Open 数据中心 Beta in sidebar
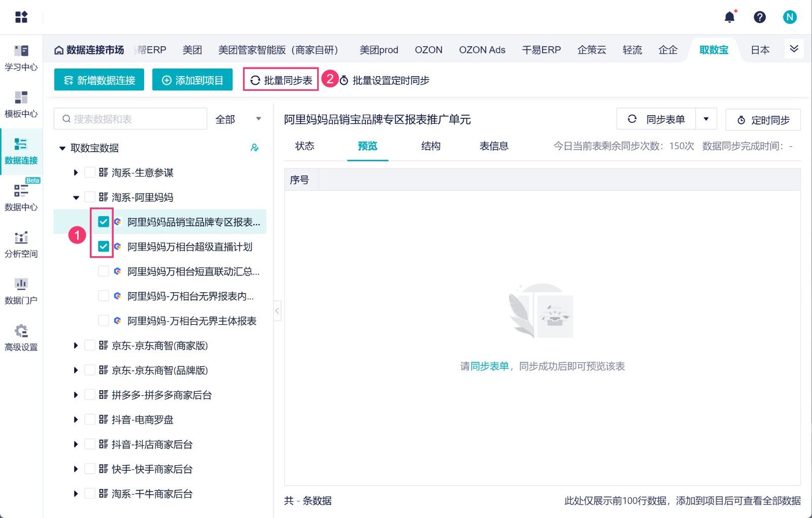This screenshot has width=812, height=518. click(21, 197)
